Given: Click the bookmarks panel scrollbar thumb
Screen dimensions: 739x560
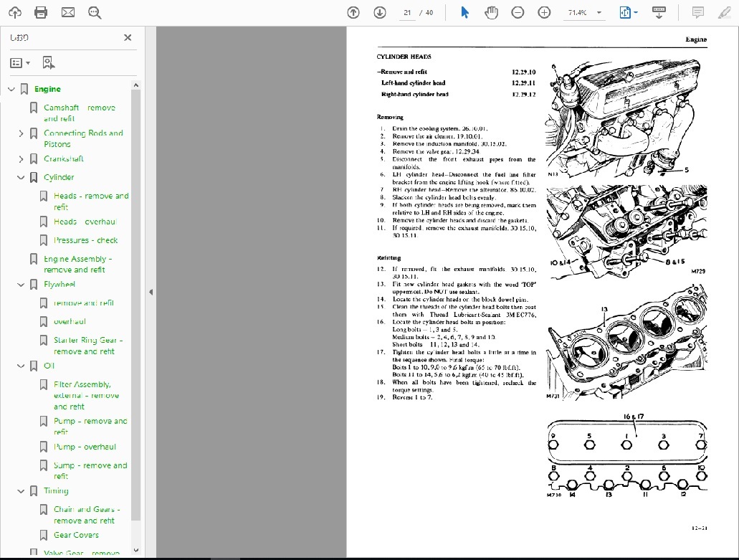Looking at the screenshot, I should coord(135,305).
